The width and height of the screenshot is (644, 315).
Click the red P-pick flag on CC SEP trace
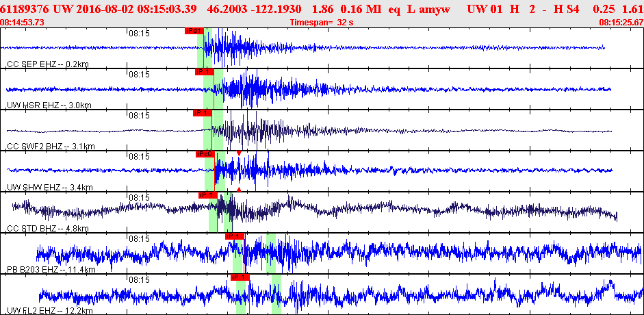tap(194, 31)
